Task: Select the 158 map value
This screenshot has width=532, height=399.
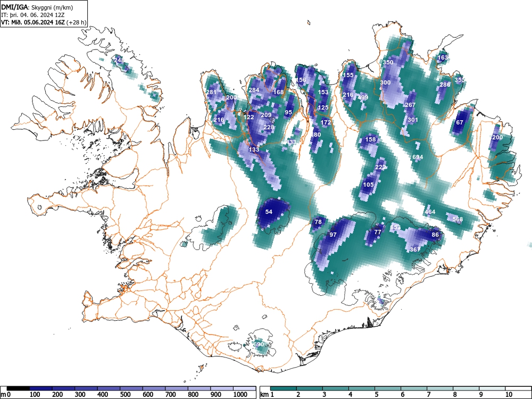Action: click(370, 139)
